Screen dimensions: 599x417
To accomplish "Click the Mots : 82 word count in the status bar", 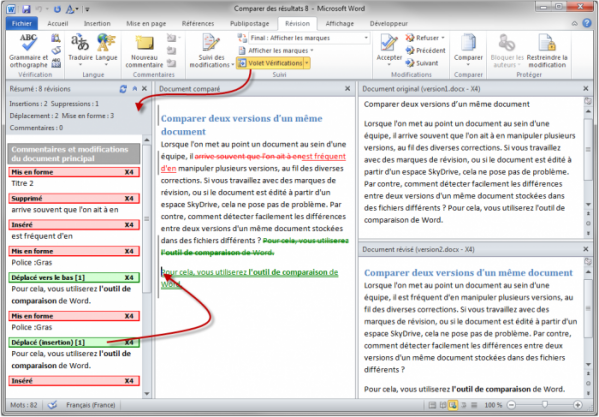I will tap(24, 405).
